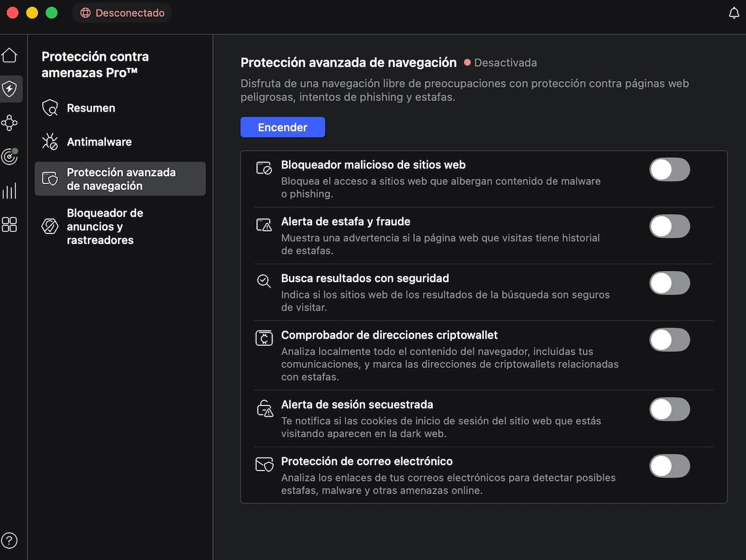746x560 pixels.
Task: Open Bloqueador de anuncios y rastreadores
Action: pos(105,227)
